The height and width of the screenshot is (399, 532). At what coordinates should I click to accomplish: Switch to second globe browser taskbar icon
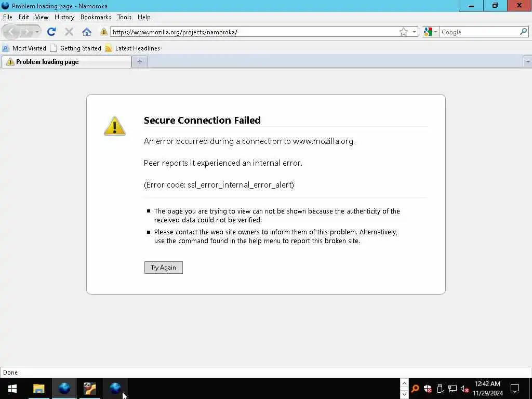(115, 389)
